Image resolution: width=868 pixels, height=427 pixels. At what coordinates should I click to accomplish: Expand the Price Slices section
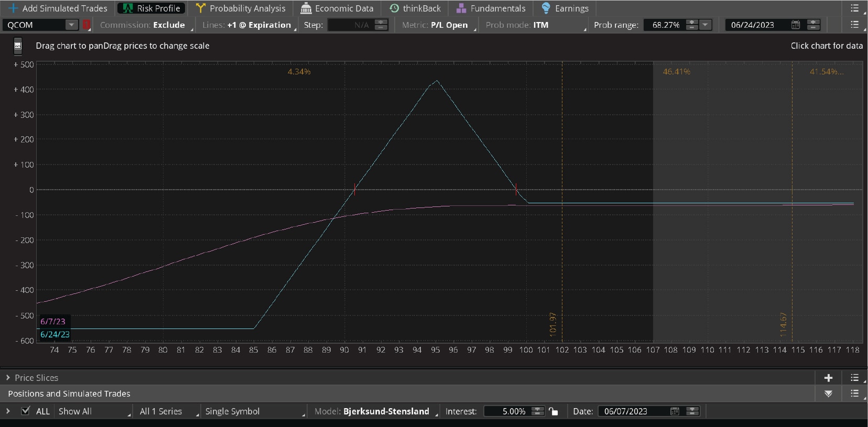coord(8,378)
